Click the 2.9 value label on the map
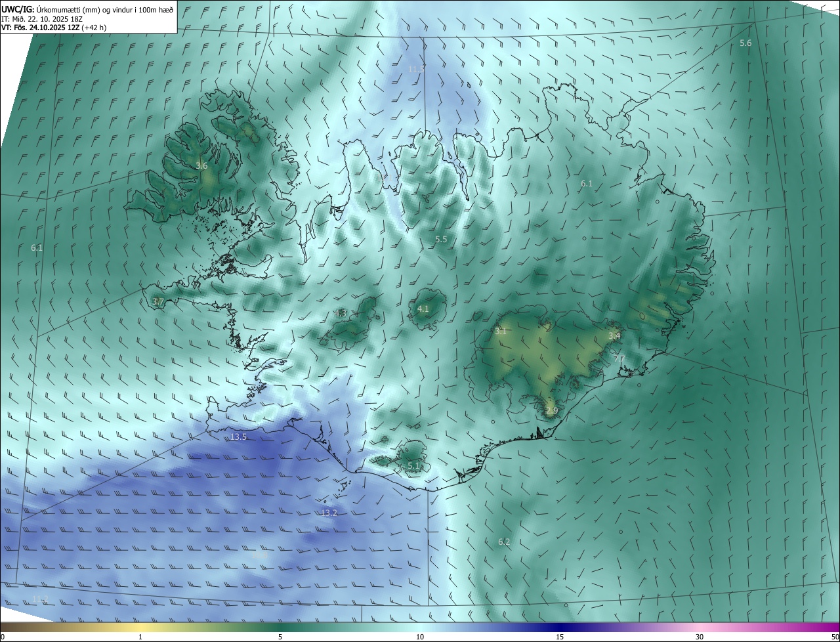The image size is (840, 642). [552, 411]
